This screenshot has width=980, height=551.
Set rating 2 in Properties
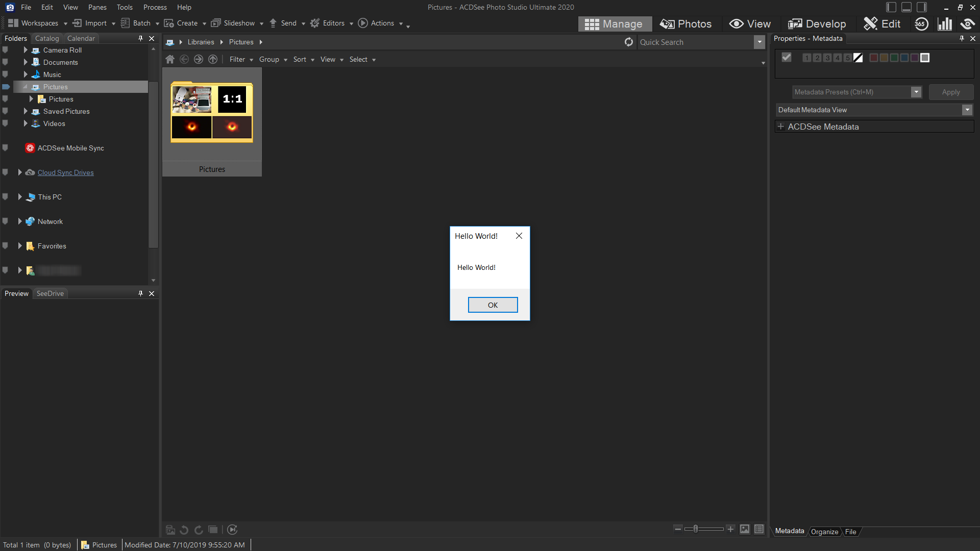pyautogui.click(x=817, y=58)
